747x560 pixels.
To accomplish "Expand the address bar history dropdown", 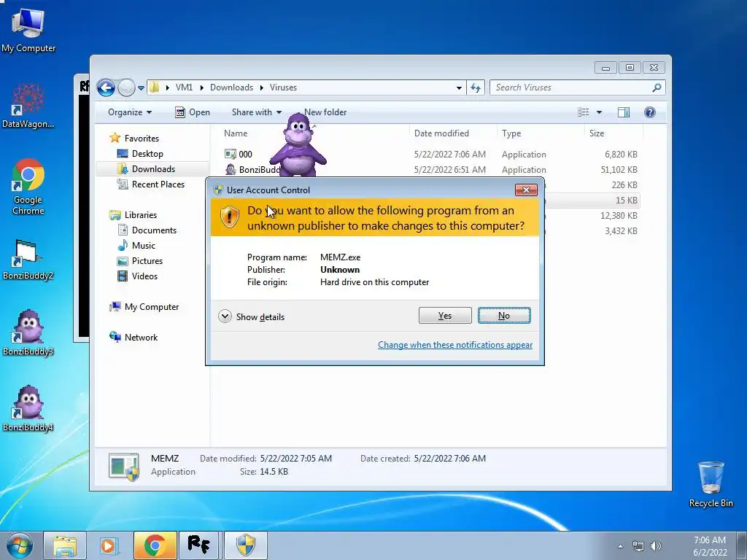I will 459,87.
